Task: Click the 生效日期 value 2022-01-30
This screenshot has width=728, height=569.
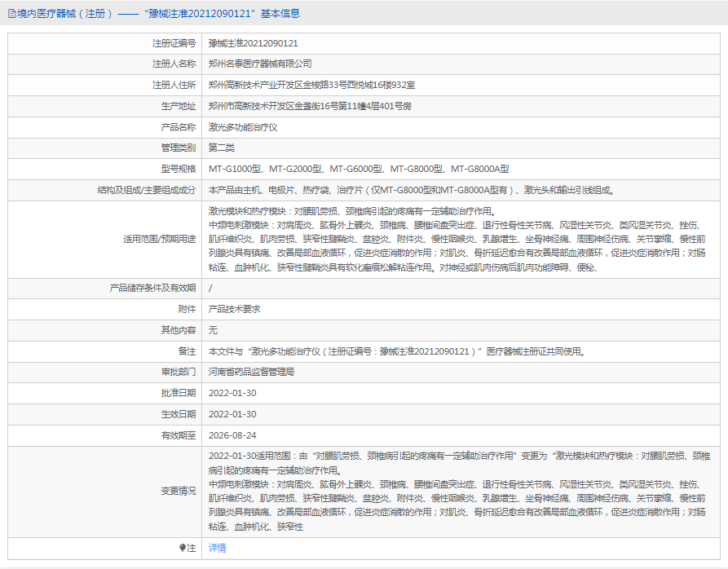Action: point(232,414)
